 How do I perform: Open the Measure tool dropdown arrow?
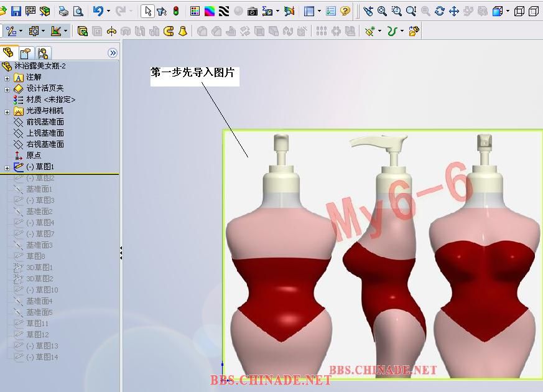pyautogui.click(x=278, y=11)
